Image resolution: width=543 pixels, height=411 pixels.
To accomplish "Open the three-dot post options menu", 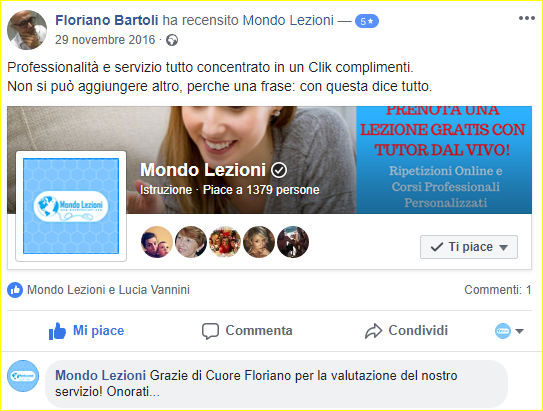I will pyautogui.click(x=526, y=18).
